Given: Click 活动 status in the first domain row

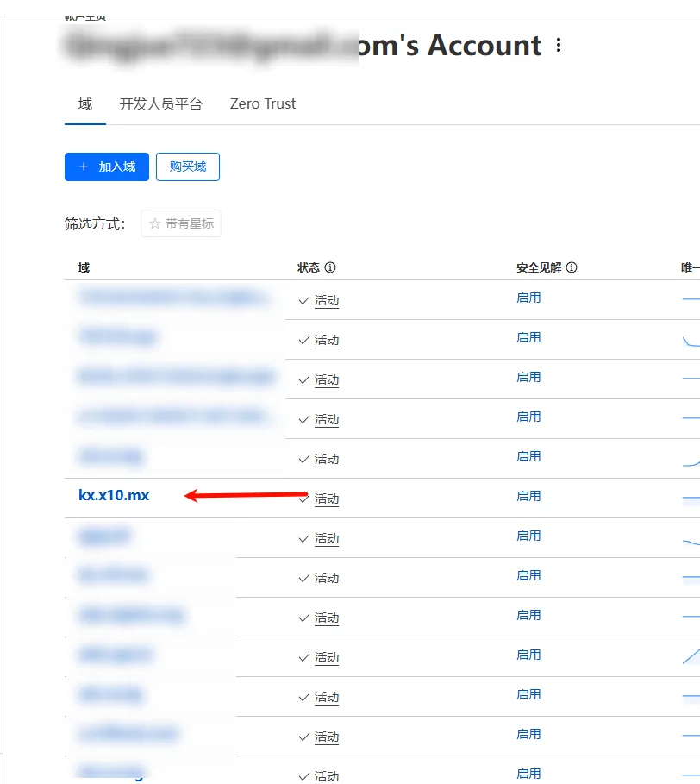Looking at the screenshot, I should (327, 301).
